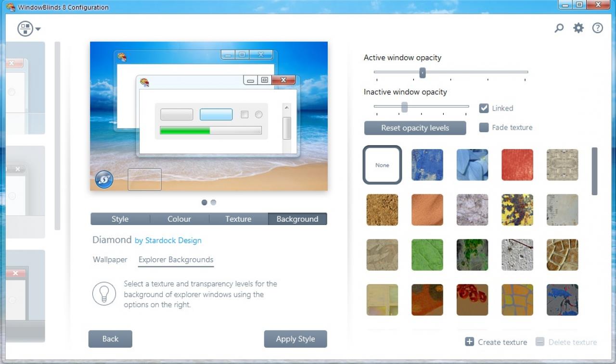Click the lightbulb tip icon

104,293
